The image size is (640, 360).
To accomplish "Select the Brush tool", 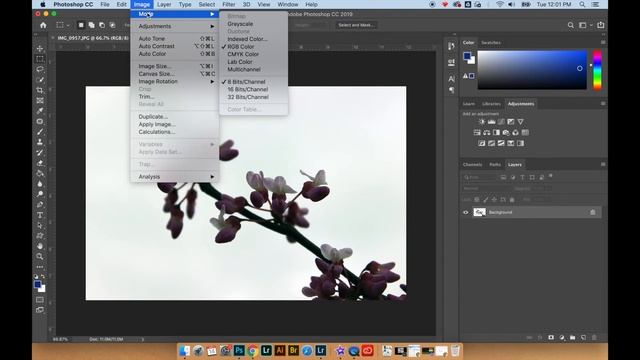I will coord(40,132).
